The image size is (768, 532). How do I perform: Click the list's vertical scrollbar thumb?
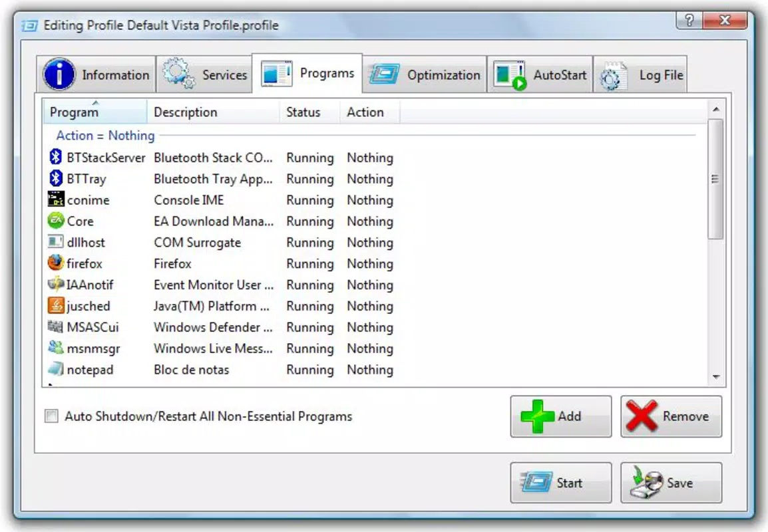715,179
